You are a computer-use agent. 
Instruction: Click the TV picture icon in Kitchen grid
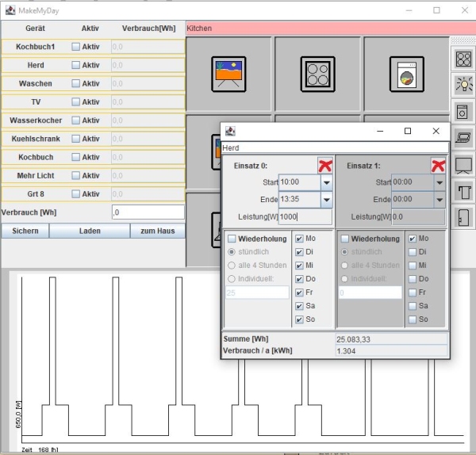[x=228, y=75]
